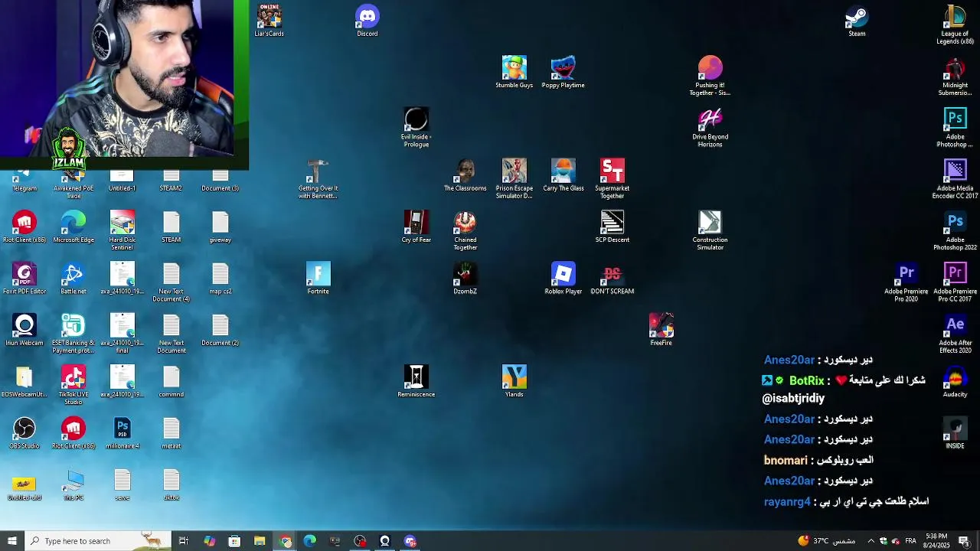Viewport: 980px width, 551px height.
Task: Launch League of Legends (x86) shortcut
Action: click(955, 24)
